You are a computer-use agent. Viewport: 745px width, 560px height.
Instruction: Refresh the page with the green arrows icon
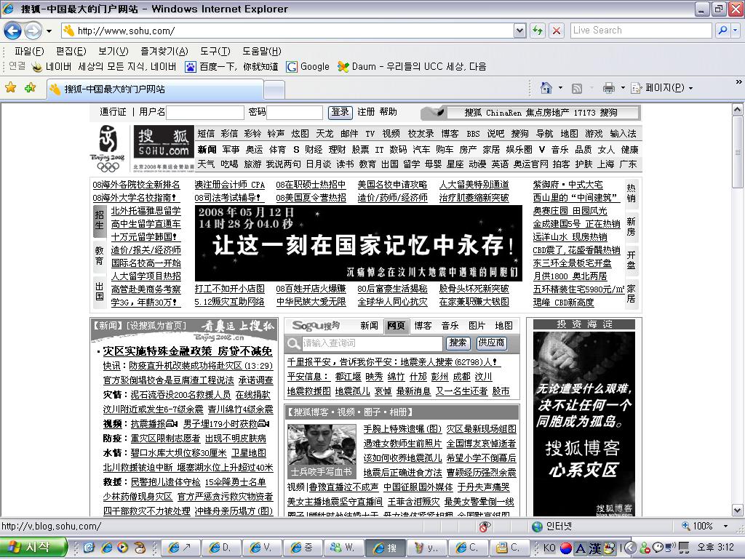click(538, 31)
